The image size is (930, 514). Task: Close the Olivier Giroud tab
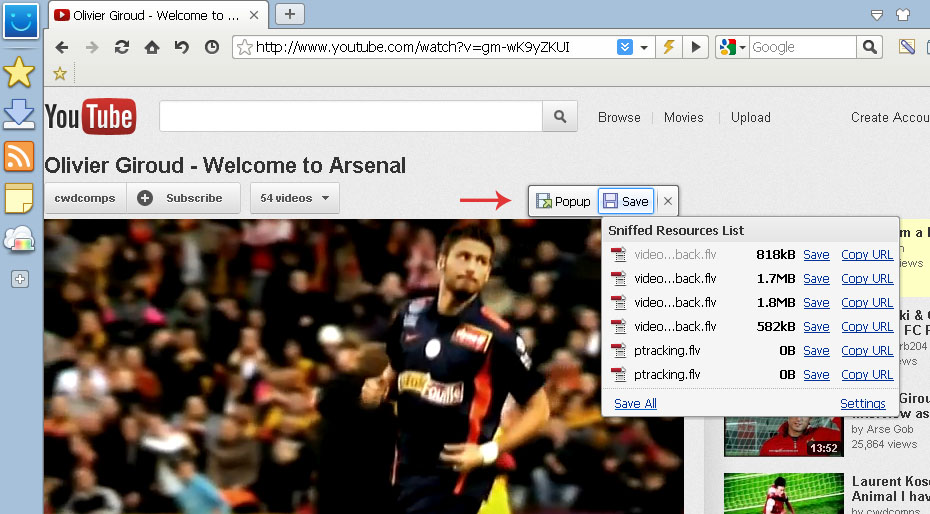[254, 15]
